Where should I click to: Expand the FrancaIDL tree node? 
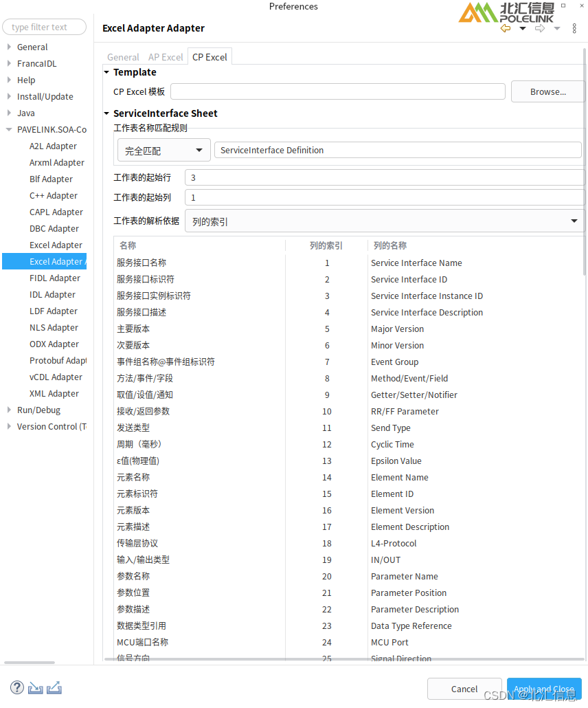9,64
